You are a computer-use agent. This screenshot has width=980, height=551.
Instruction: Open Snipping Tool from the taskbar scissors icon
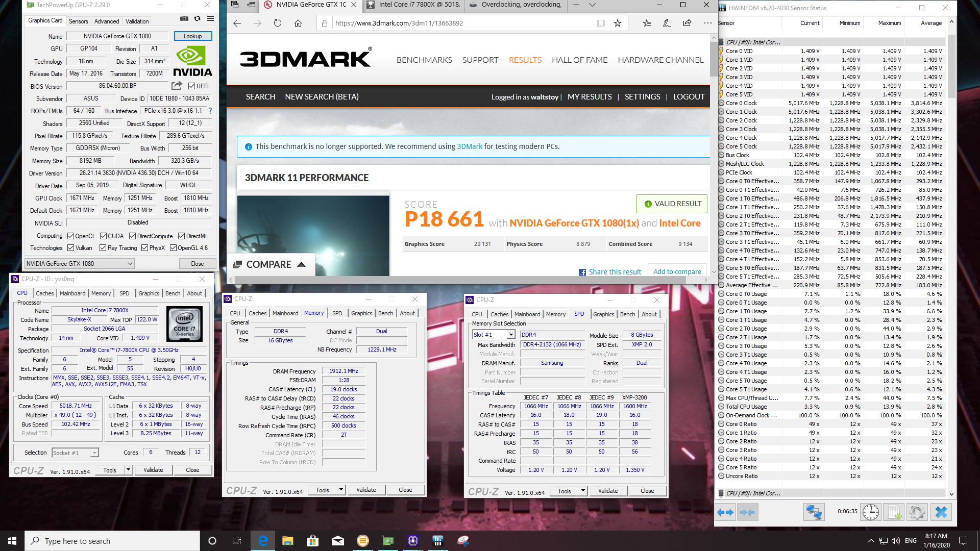[x=463, y=541]
